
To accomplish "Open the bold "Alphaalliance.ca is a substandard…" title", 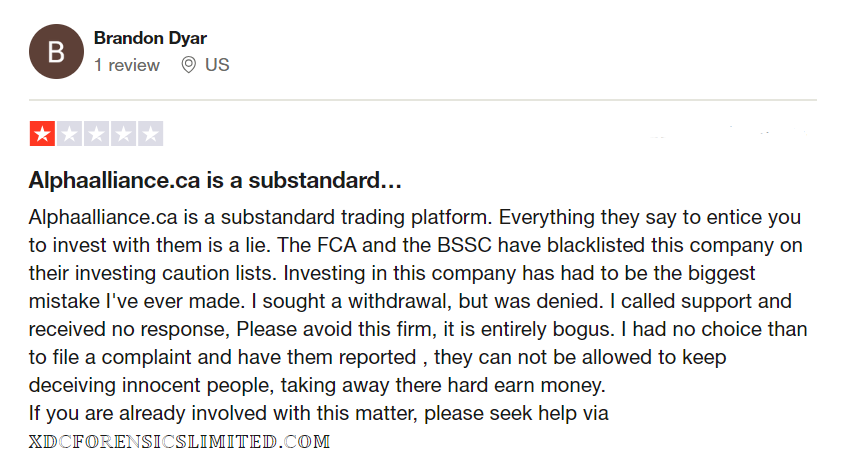I will click(215, 183).
